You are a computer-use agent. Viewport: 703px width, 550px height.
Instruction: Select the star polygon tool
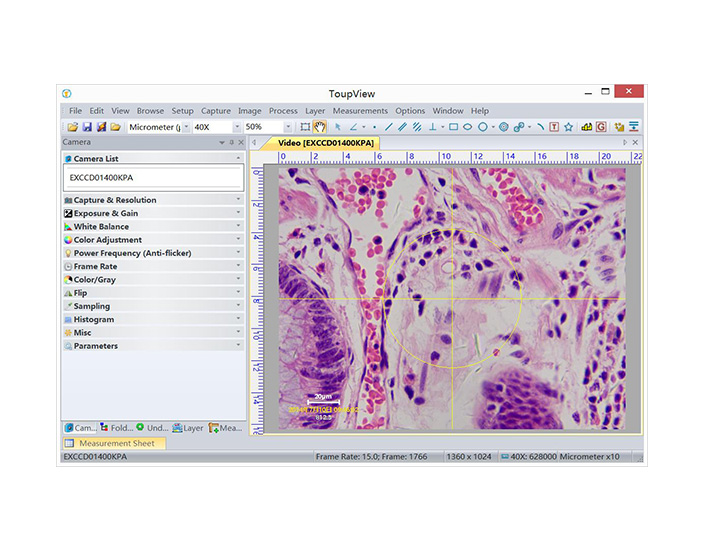[x=568, y=127]
